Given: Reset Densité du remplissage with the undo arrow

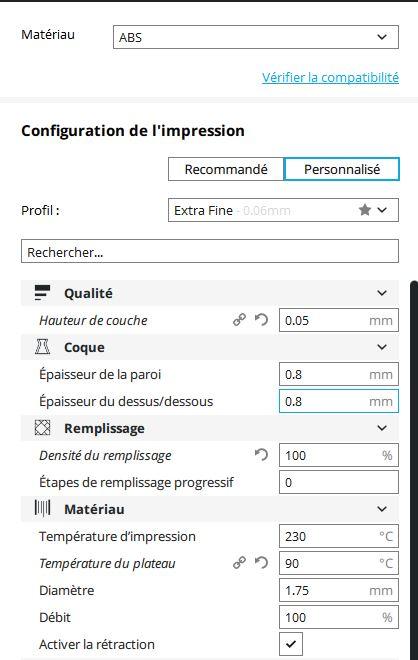Looking at the screenshot, I should point(261,455).
